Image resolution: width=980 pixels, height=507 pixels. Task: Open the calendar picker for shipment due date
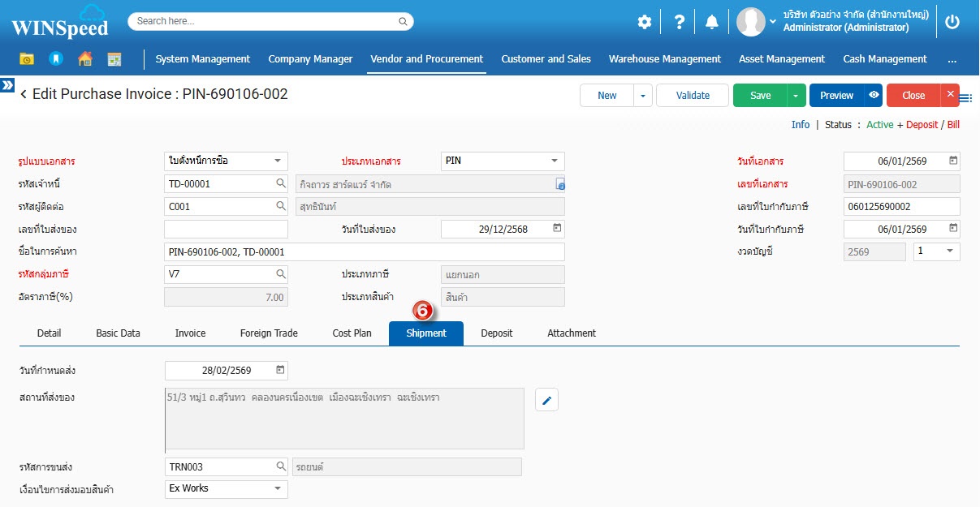click(x=280, y=370)
